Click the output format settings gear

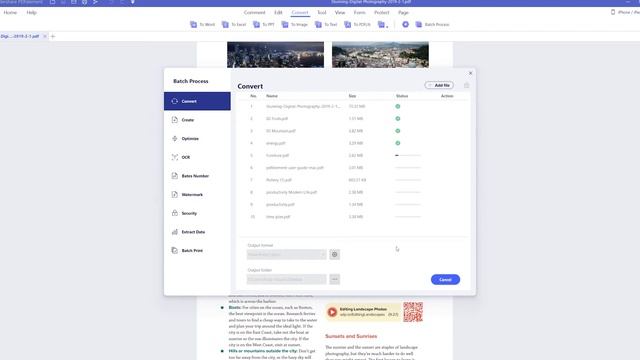(335, 254)
